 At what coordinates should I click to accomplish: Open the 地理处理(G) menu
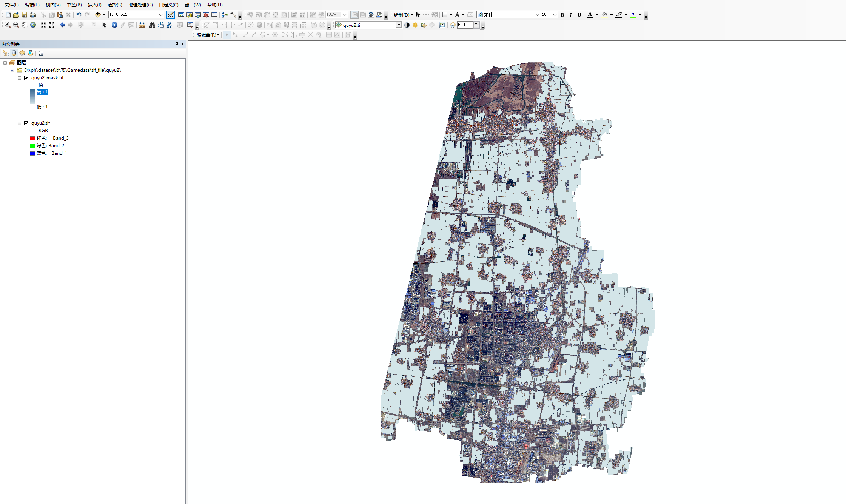pyautogui.click(x=139, y=5)
